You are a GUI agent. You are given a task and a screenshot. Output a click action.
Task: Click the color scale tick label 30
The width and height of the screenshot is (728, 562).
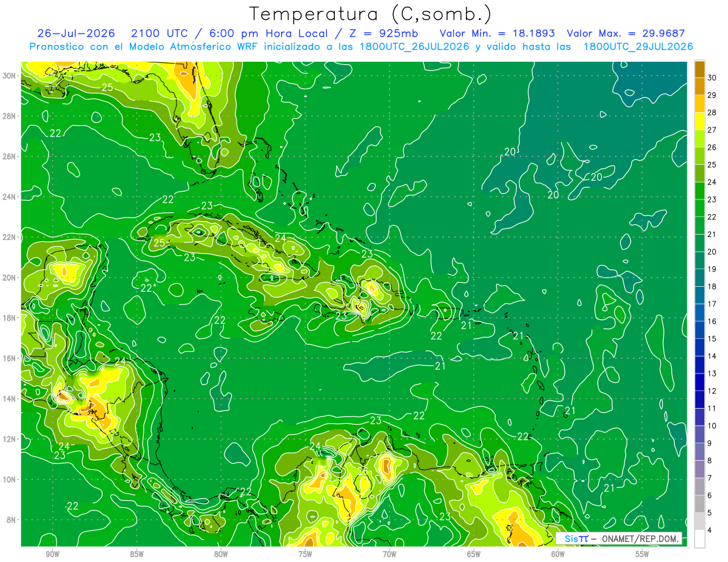coord(712,78)
